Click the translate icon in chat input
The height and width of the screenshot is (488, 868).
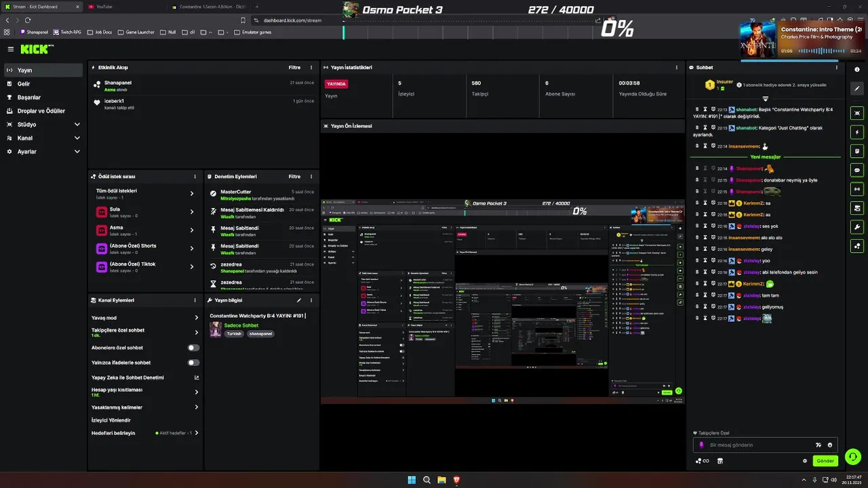[x=818, y=445]
